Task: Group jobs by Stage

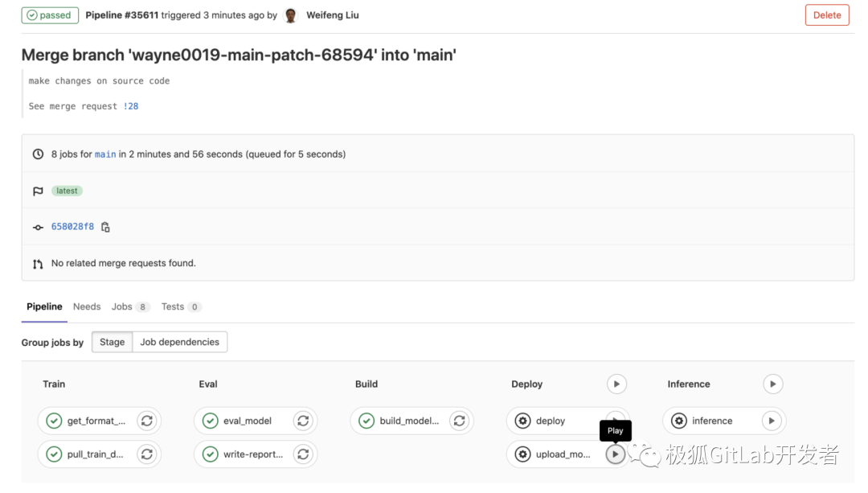Action: point(111,342)
